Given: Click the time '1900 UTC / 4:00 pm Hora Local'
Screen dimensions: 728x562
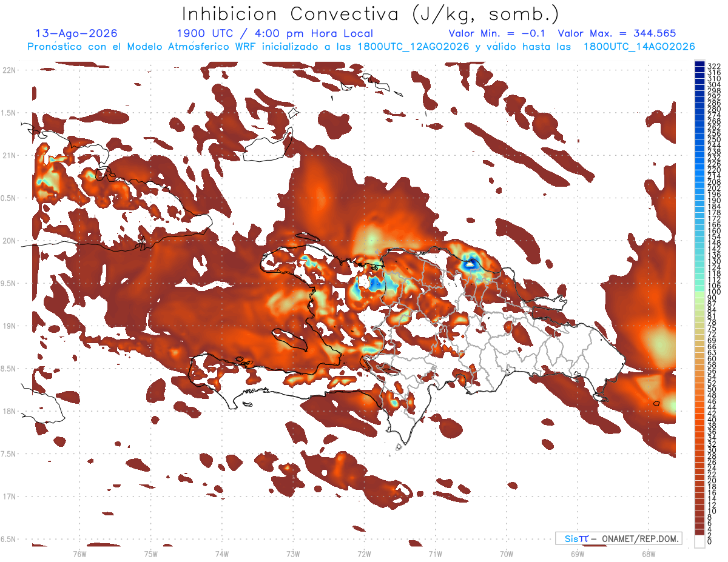Looking at the screenshot, I should coord(275,34).
